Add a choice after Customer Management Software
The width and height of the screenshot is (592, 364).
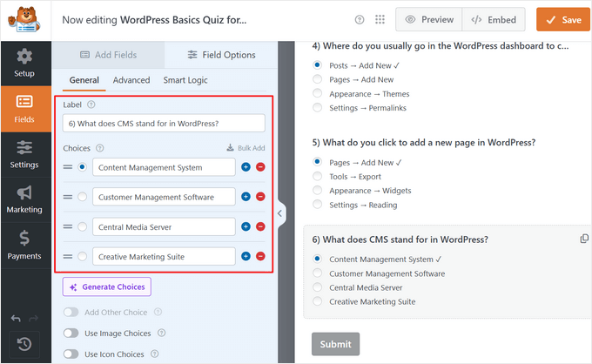pos(246,197)
